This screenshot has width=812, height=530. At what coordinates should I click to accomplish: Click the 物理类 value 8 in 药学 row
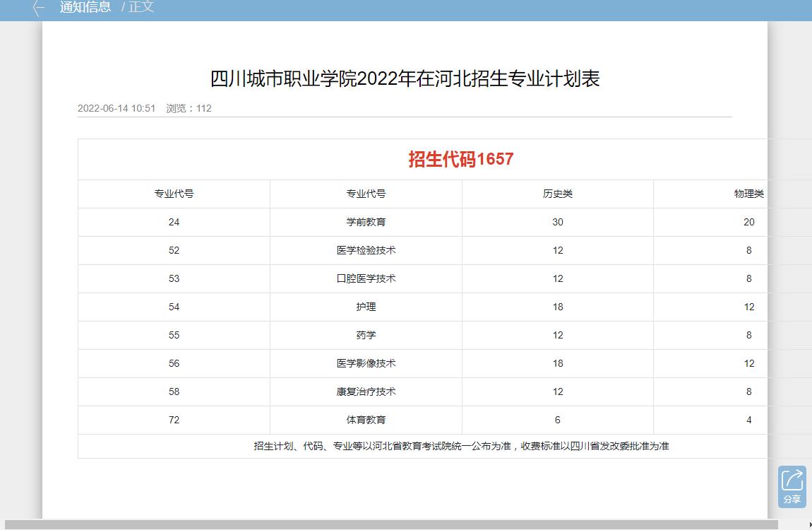tap(749, 335)
